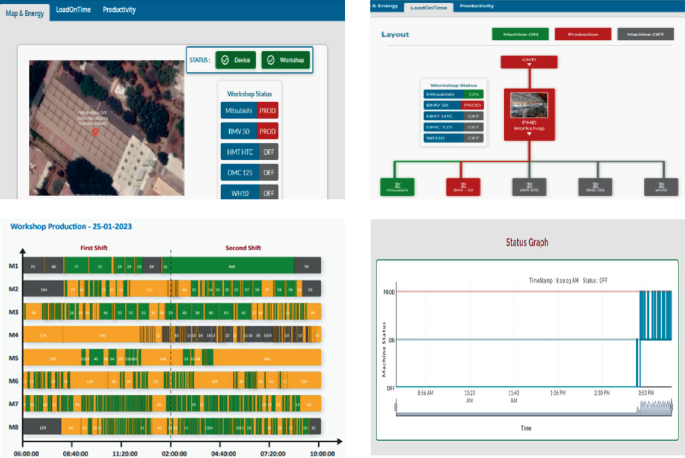Select the gray HMT STC machine node in the layout tree

pyautogui.click(x=529, y=187)
